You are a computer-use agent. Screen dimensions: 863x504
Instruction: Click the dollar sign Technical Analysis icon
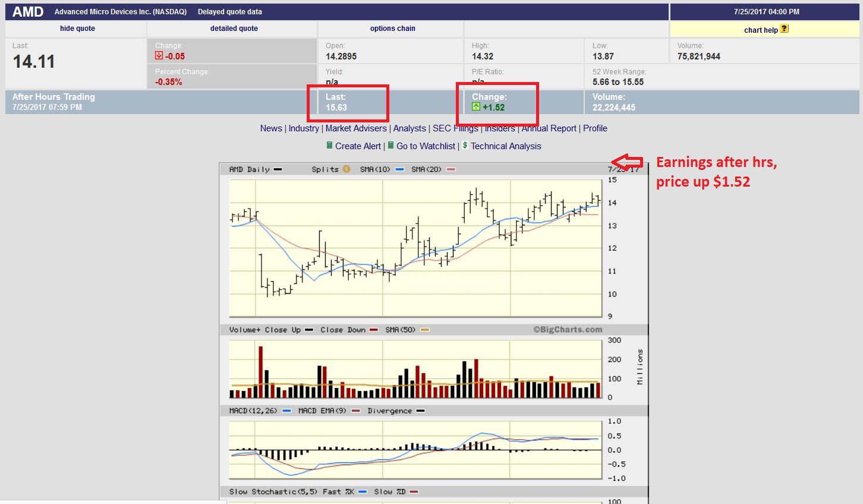click(x=465, y=146)
